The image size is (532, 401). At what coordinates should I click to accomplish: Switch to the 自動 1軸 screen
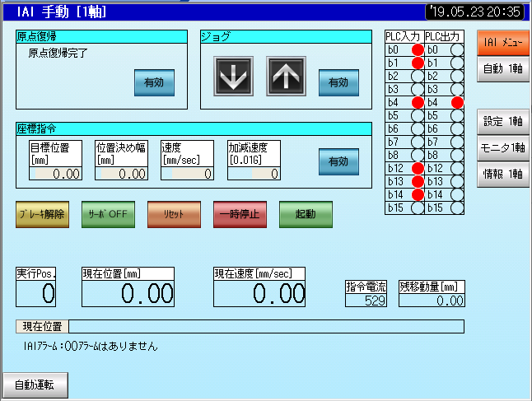[503, 69]
